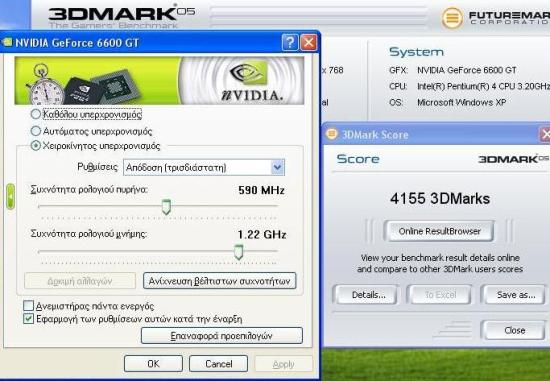Enable Ανεμιστήρας πάντα ενεργός checkbox
This screenshot has width=550, height=381.
[28, 306]
